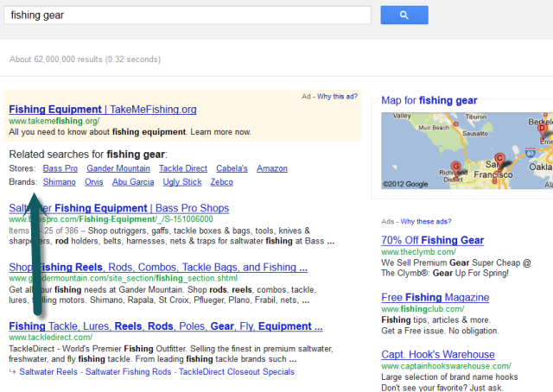Choose the Zebco brand link

coord(220,182)
